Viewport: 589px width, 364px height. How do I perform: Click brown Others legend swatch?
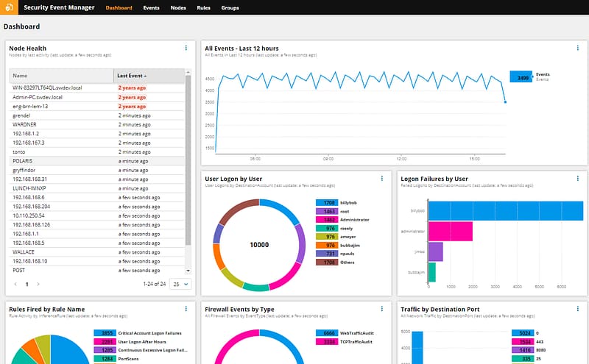[x=327, y=263]
